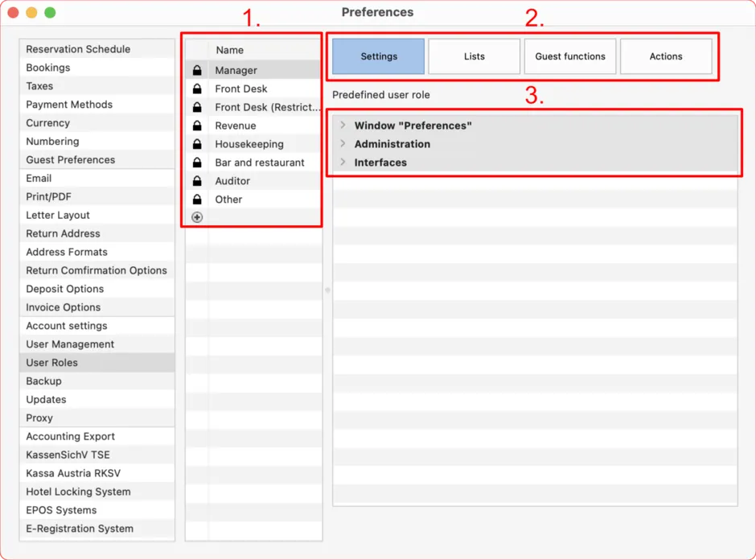Image resolution: width=756 pixels, height=560 pixels.
Task: Click the lock icon beside Front Desk role
Action: point(197,89)
